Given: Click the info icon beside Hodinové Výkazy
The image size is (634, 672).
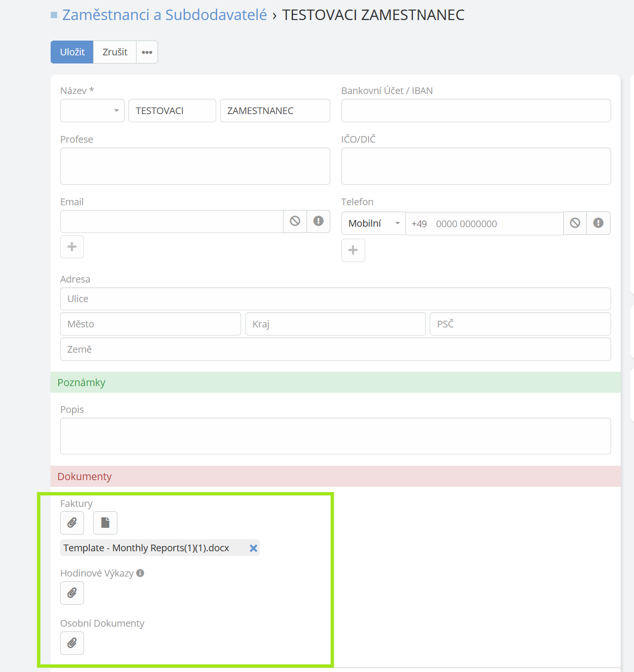Looking at the screenshot, I should pos(140,573).
